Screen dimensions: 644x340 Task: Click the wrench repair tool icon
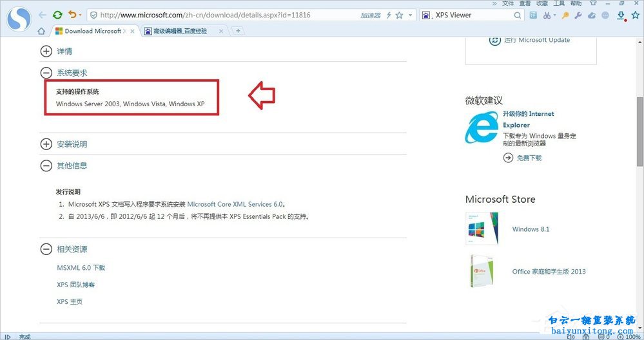(578, 15)
